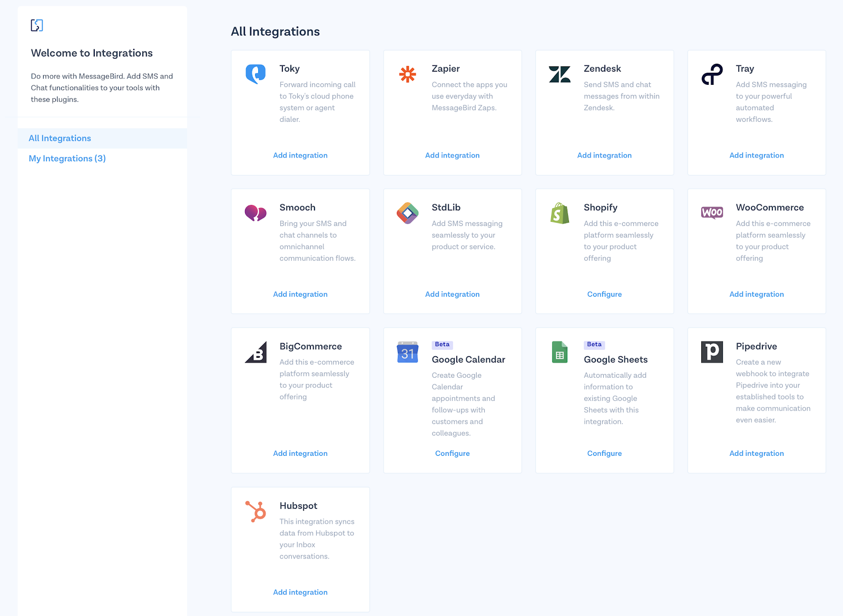843x616 pixels.
Task: Click the Google Calendar icon
Action: (407, 352)
